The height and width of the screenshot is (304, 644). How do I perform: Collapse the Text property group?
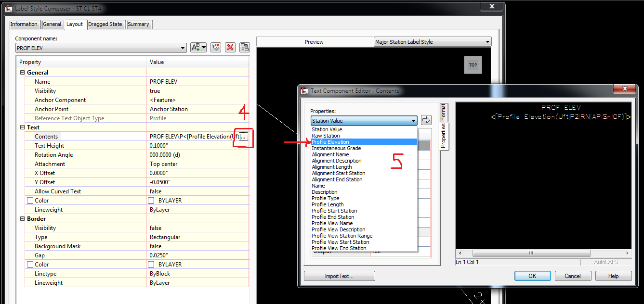pyautogui.click(x=22, y=127)
